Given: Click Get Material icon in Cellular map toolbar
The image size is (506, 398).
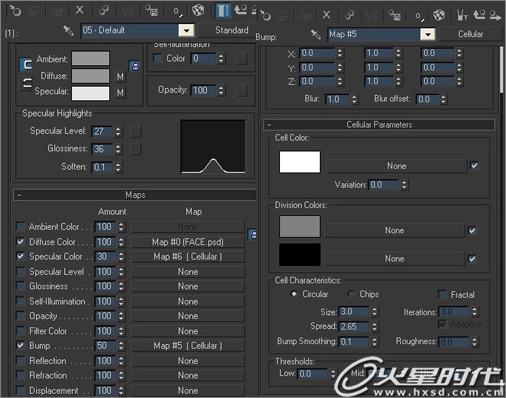Looking at the screenshot, I should tap(265, 15).
